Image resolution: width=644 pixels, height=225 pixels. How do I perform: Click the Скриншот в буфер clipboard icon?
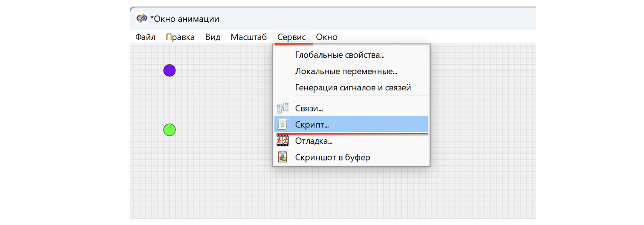point(282,157)
